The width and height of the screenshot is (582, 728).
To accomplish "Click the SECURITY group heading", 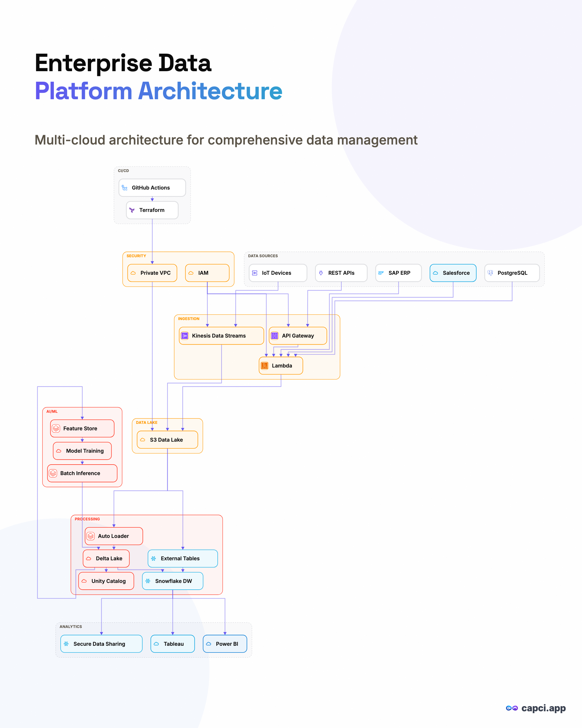I will click(136, 256).
